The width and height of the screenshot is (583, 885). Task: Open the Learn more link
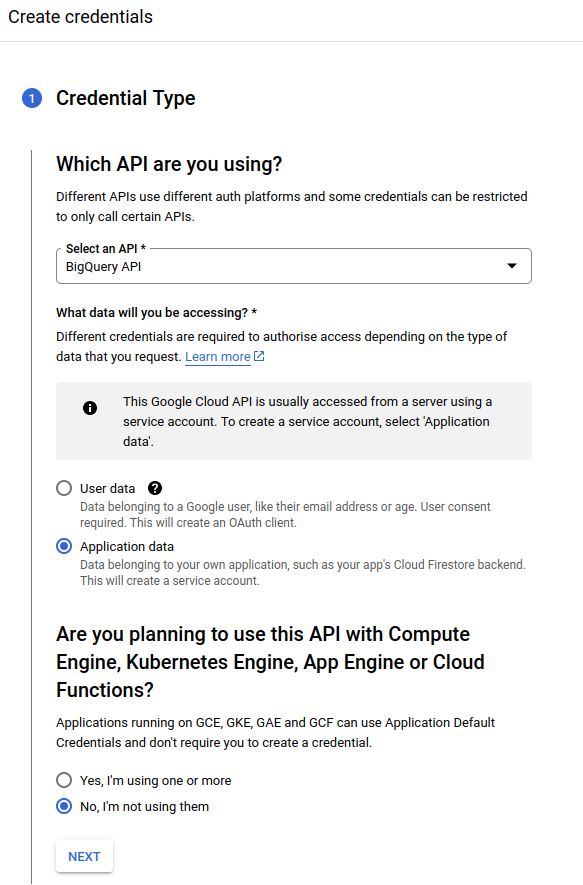coord(218,357)
